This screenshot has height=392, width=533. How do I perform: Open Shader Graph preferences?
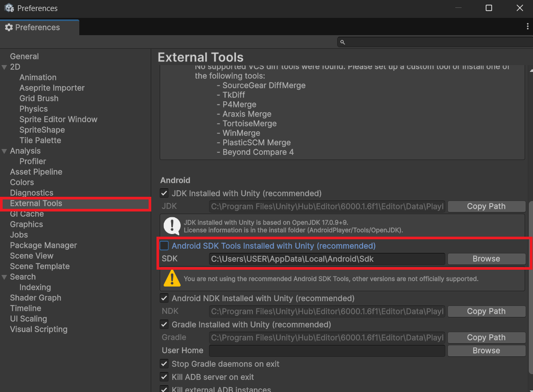click(x=35, y=298)
